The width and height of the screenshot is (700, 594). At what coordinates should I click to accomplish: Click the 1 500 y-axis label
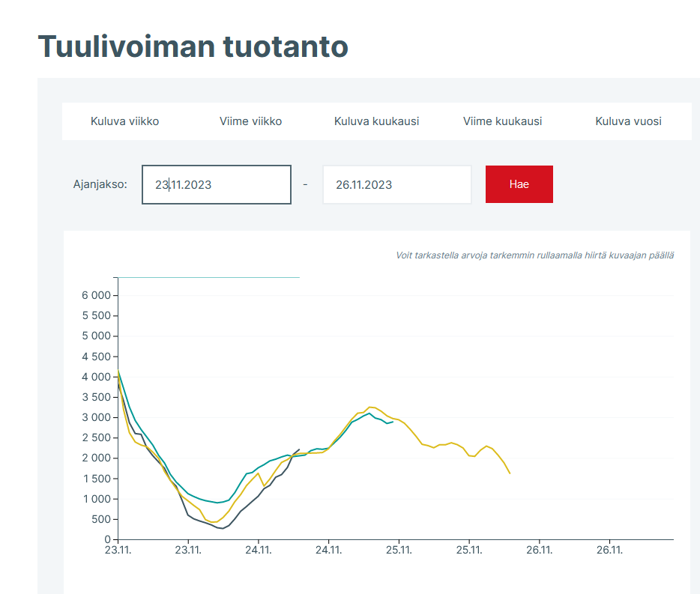[x=96, y=479]
